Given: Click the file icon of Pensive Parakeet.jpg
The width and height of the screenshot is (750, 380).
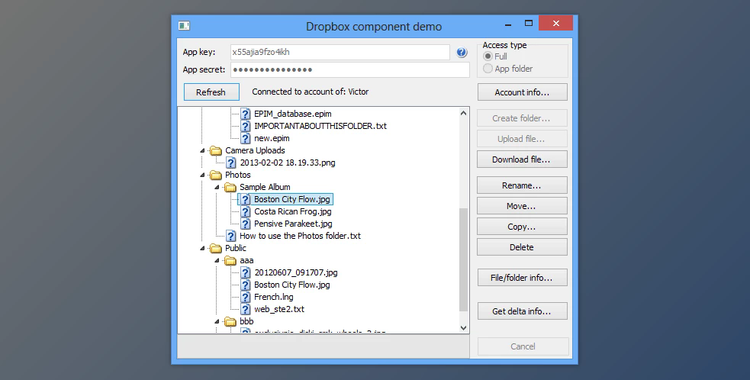Looking at the screenshot, I should tap(245, 224).
